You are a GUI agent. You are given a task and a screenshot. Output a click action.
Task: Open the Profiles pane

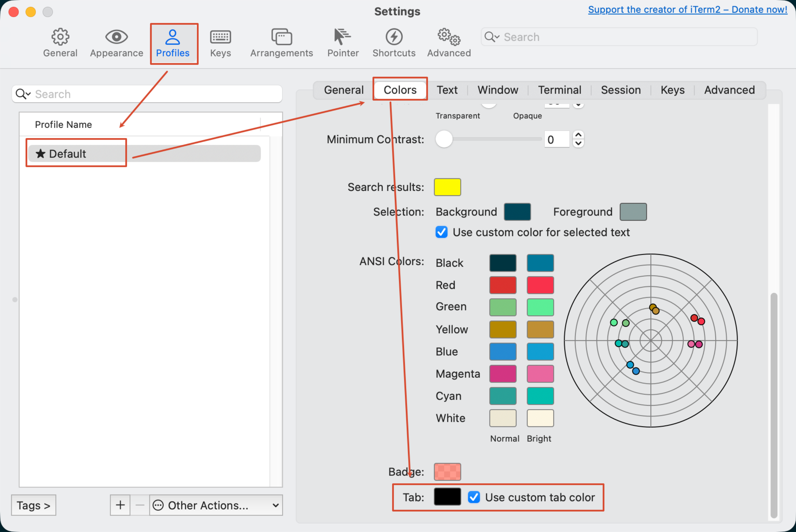click(x=173, y=43)
